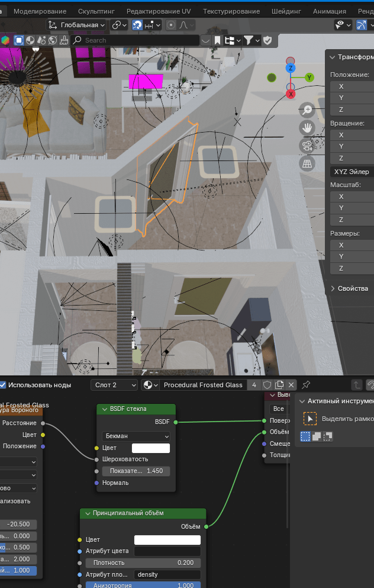Open the material browse sphere dropdown

150,385
